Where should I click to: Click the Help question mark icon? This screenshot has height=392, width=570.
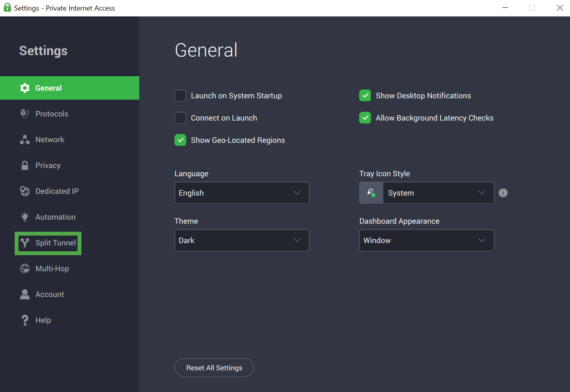click(x=25, y=320)
